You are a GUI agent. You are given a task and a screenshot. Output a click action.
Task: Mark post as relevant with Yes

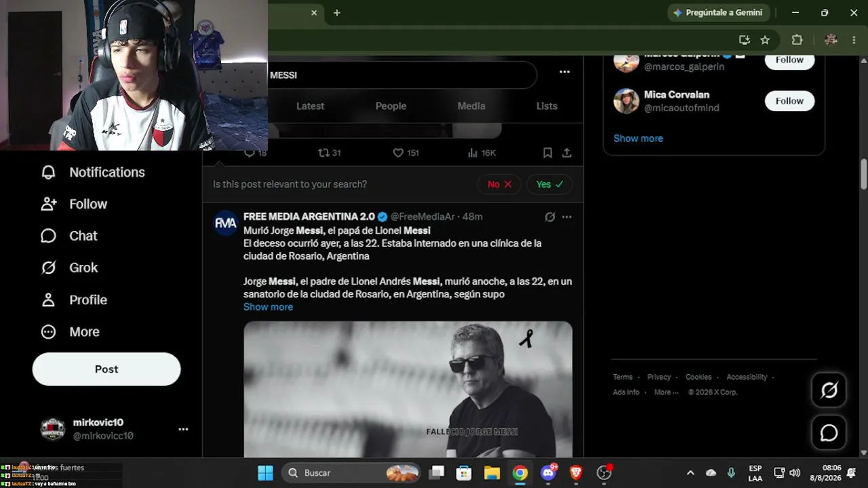pyautogui.click(x=549, y=184)
